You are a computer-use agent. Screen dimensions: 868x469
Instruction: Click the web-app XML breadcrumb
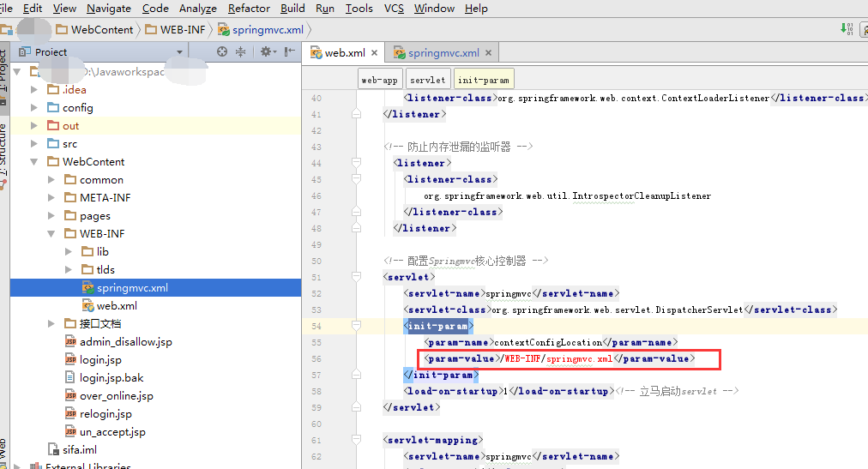tap(380, 80)
